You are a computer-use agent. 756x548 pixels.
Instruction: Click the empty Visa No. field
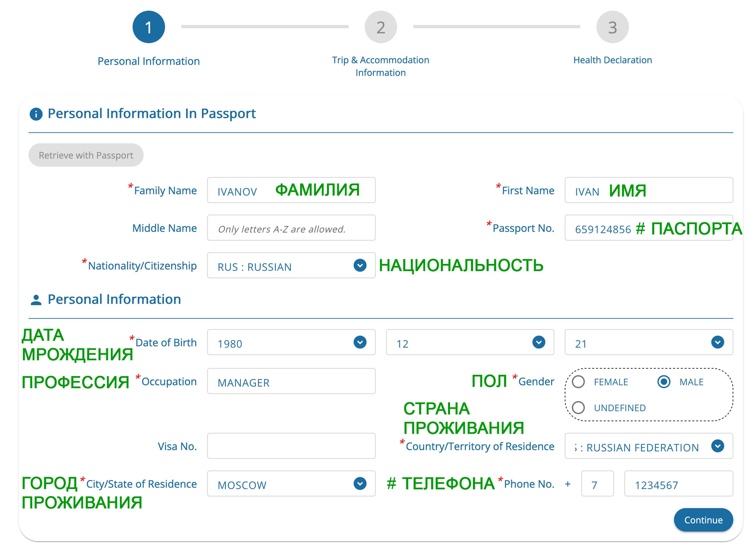tap(291, 446)
